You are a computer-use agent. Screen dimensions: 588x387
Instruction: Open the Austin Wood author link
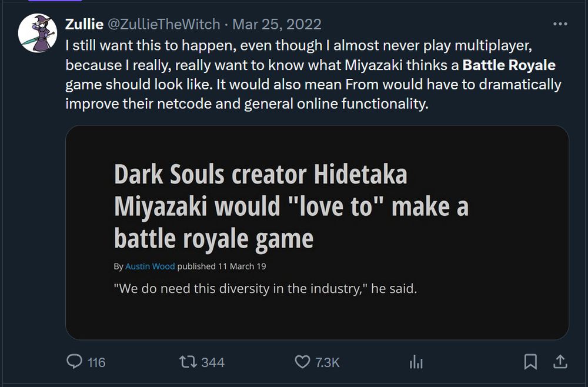pos(150,266)
